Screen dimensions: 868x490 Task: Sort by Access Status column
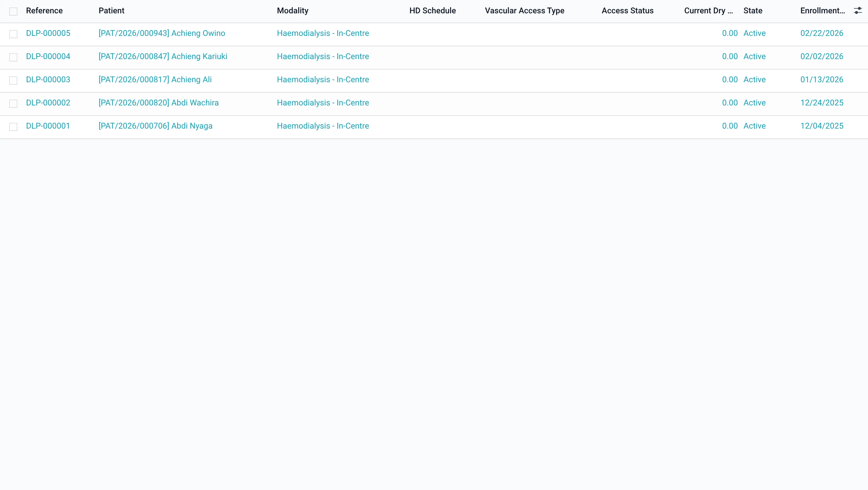627,11
